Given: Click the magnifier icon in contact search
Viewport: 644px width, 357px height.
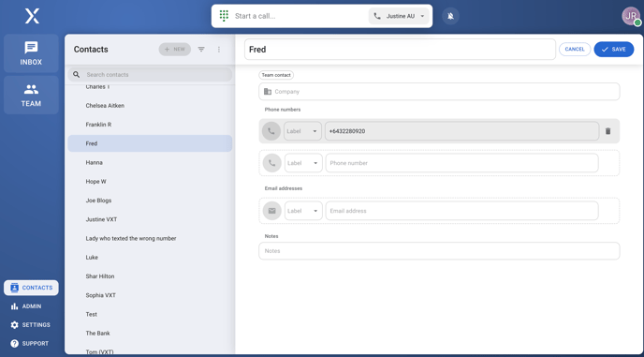Looking at the screenshot, I should [77, 74].
